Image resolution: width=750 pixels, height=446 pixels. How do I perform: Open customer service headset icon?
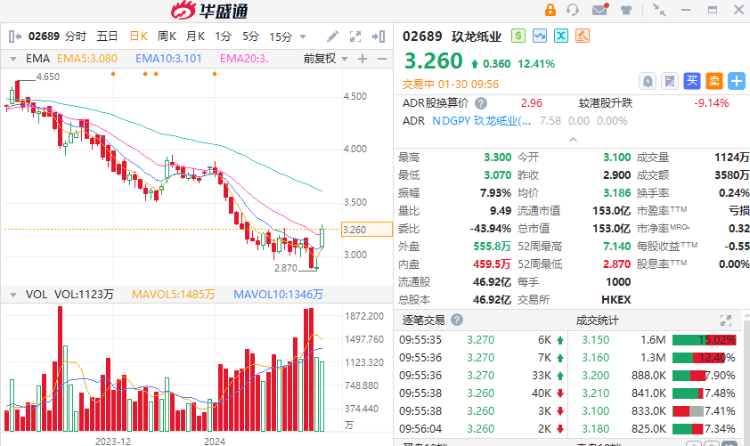[573, 10]
